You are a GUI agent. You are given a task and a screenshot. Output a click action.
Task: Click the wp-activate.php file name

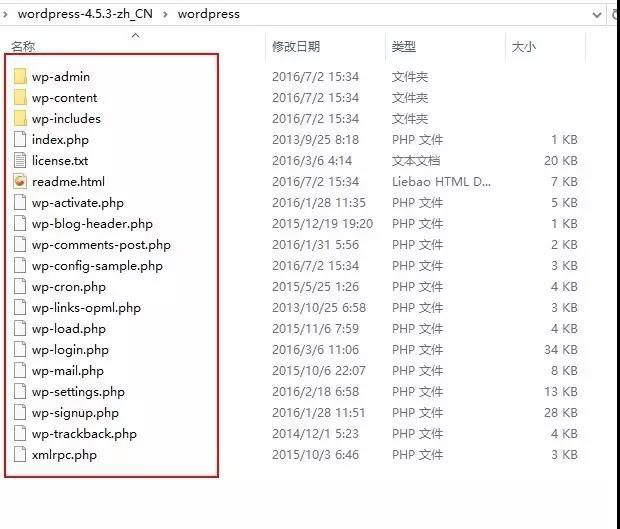point(78,203)
